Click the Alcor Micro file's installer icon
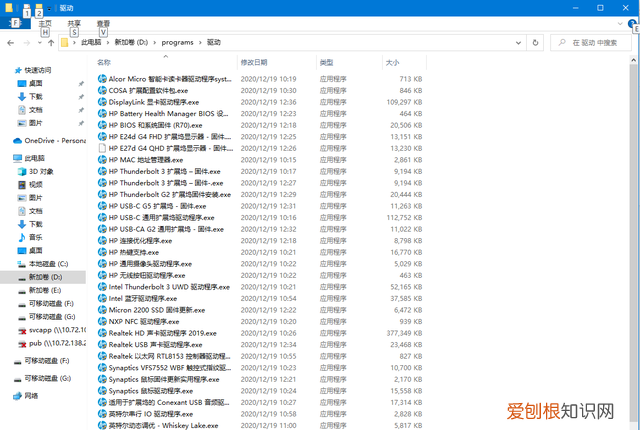640x430 pixels. pos(102,79)
